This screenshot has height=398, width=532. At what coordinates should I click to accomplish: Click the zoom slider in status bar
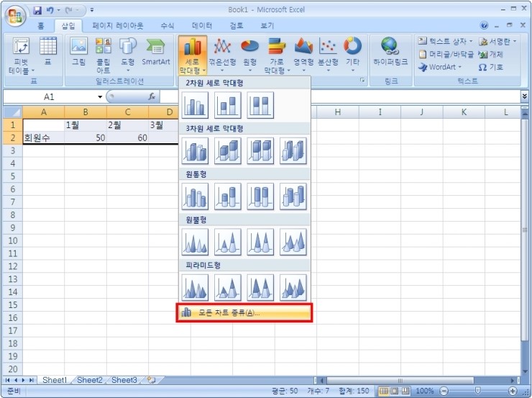477,390
